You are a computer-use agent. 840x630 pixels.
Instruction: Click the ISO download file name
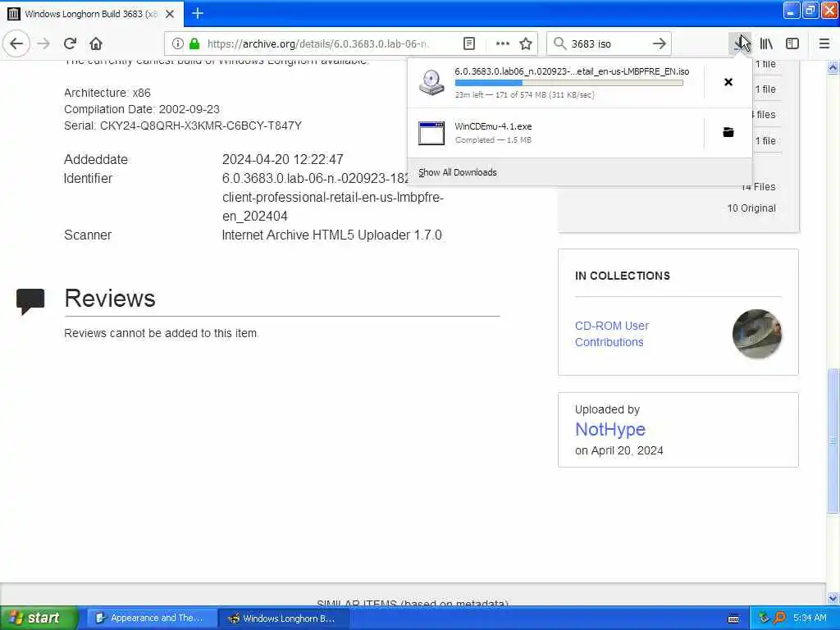coord(572,71)
